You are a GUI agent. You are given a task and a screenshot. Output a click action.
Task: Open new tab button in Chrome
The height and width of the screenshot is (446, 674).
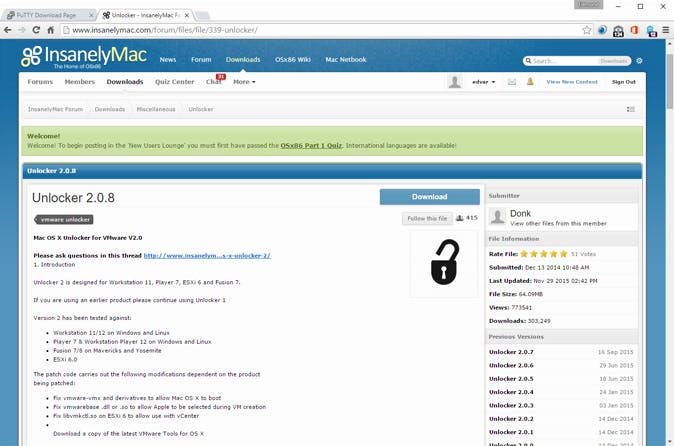202,15
